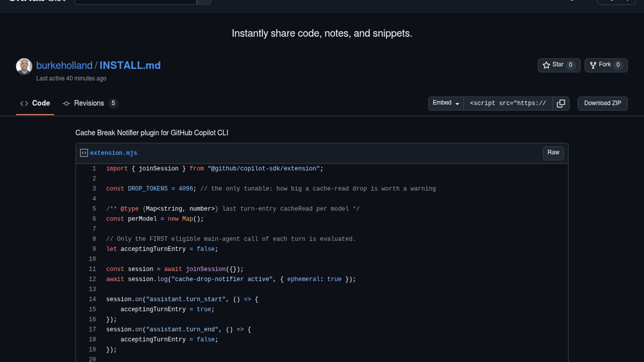Select line number 3
Image resolution: width=644 pixels, height=362 pixels.
point(94,189)
